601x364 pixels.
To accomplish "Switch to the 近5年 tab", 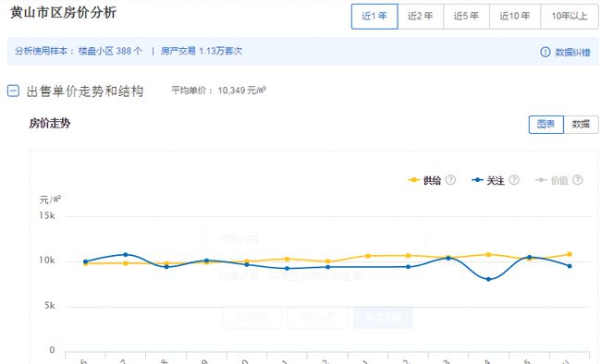I will click(466, 16).
